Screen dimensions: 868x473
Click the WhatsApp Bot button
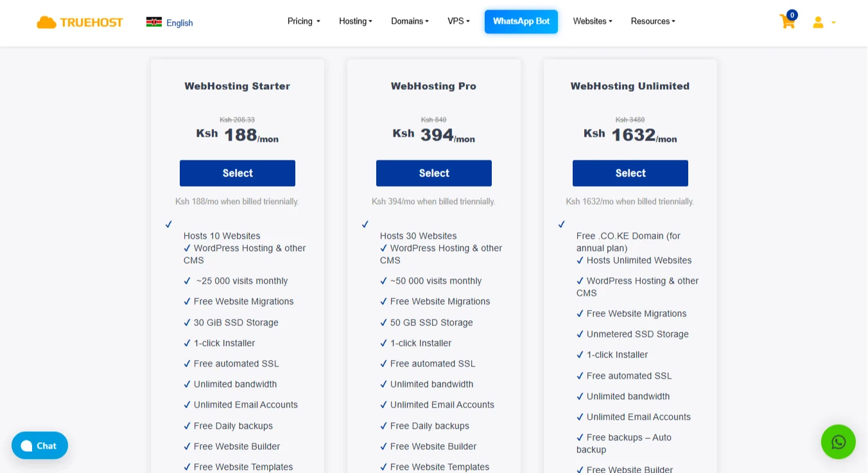521,22
